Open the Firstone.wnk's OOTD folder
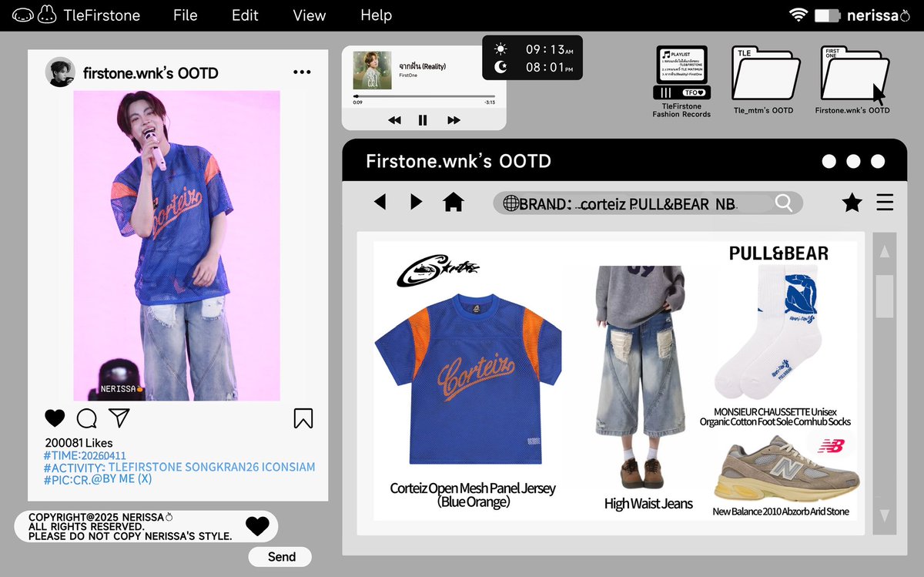This screenshot has height=577, width=924. (852, 80)
